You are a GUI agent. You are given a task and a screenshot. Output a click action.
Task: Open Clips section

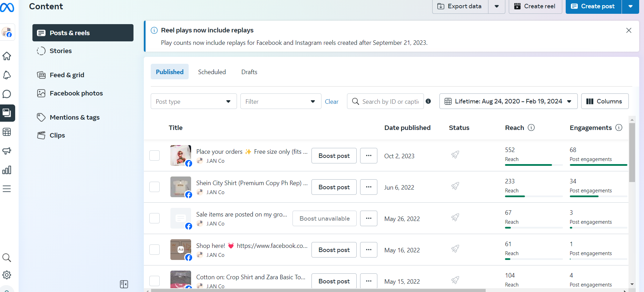click(83, 135)
